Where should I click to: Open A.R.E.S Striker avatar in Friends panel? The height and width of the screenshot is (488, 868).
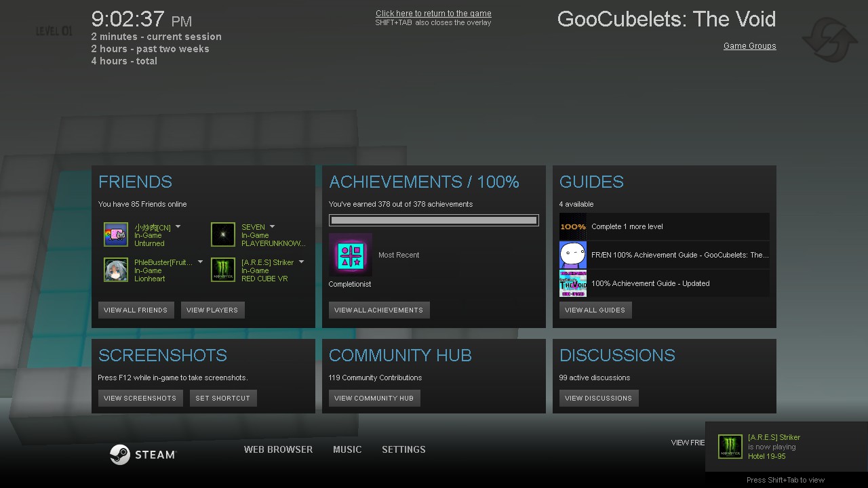(223, 270)
